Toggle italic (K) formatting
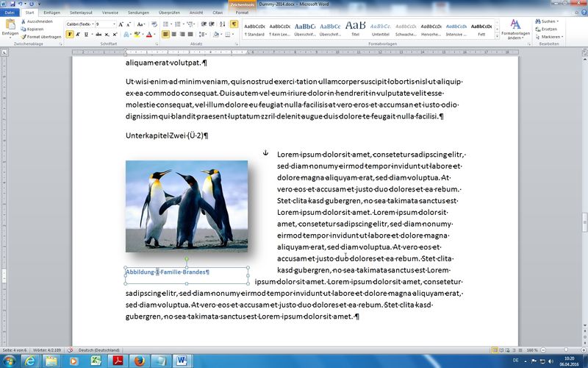This screenshot has height=368, width=588. click(78, 35)
